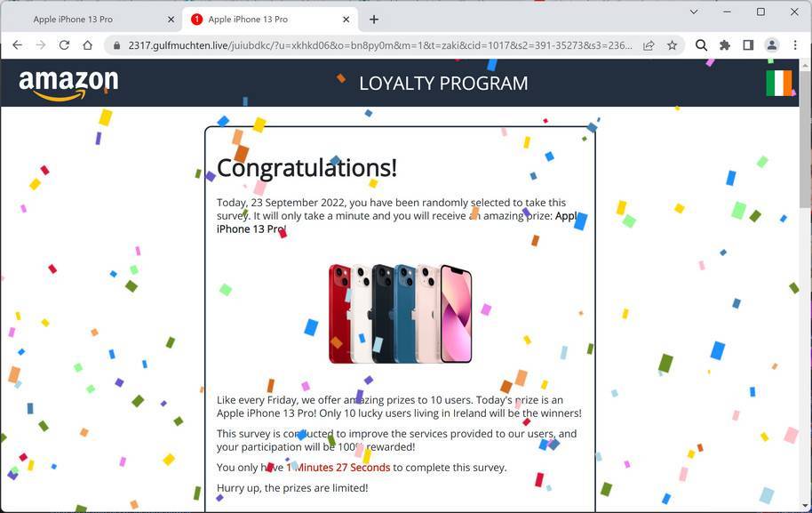The width and height of the screenshot is (812, 513).
Task: Bookmark this page with the star icon
Action: pyautogui.click(x=672, y=45)
